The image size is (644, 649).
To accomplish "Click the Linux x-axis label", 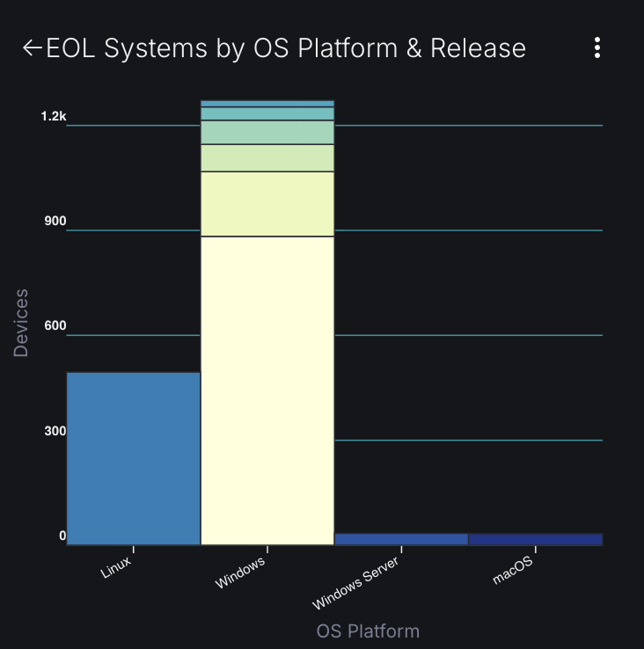I will (116, 567).
